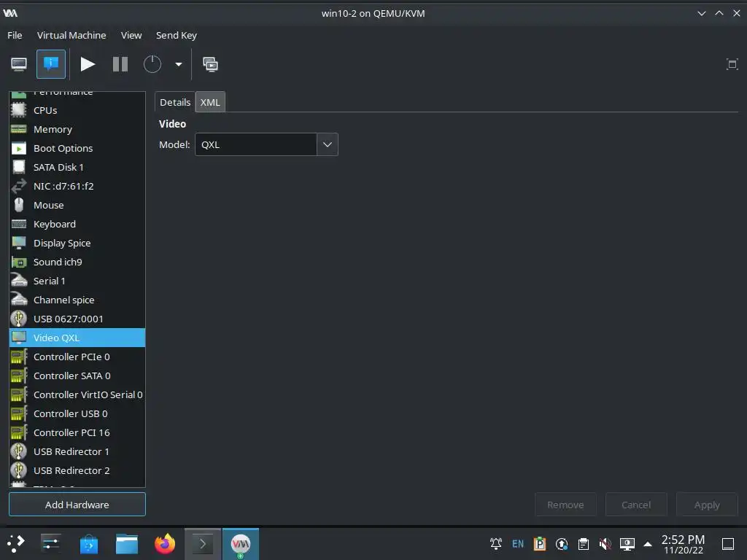Select Serial 1 entry
Image resolution: width=747 pixels, height=560 pixels.
pos(77,281)
